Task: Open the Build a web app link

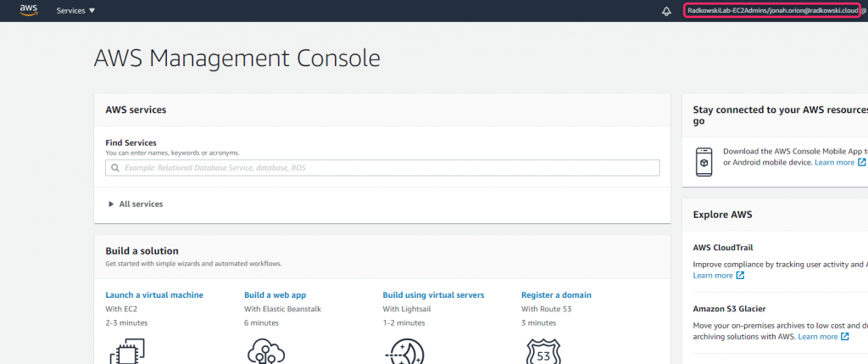Action: point(275,294)
